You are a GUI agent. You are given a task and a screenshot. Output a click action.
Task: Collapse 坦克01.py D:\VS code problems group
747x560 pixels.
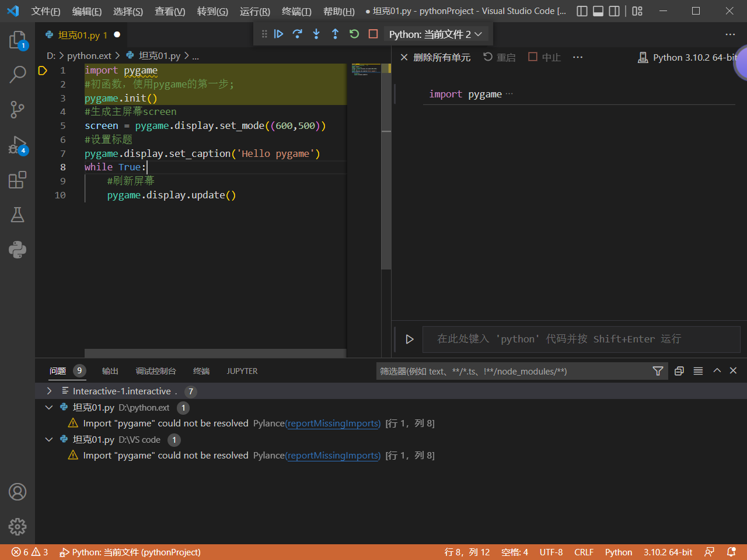(49, 439)
